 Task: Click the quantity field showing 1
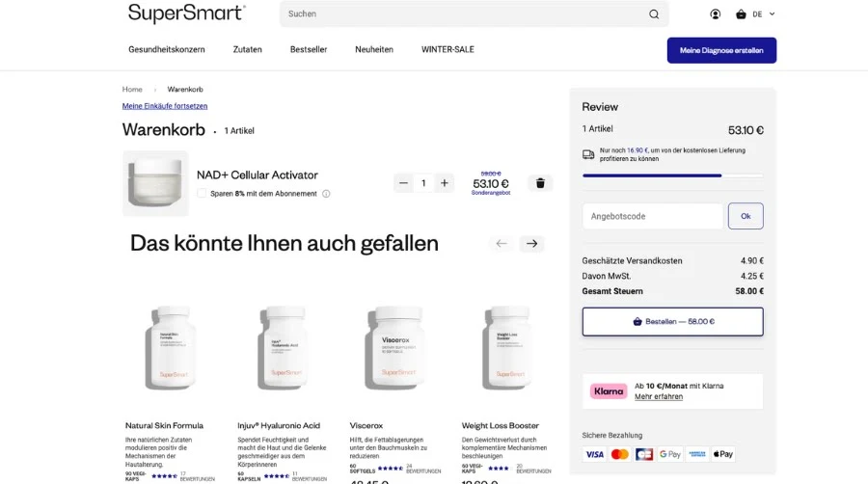tap(423, 183)
